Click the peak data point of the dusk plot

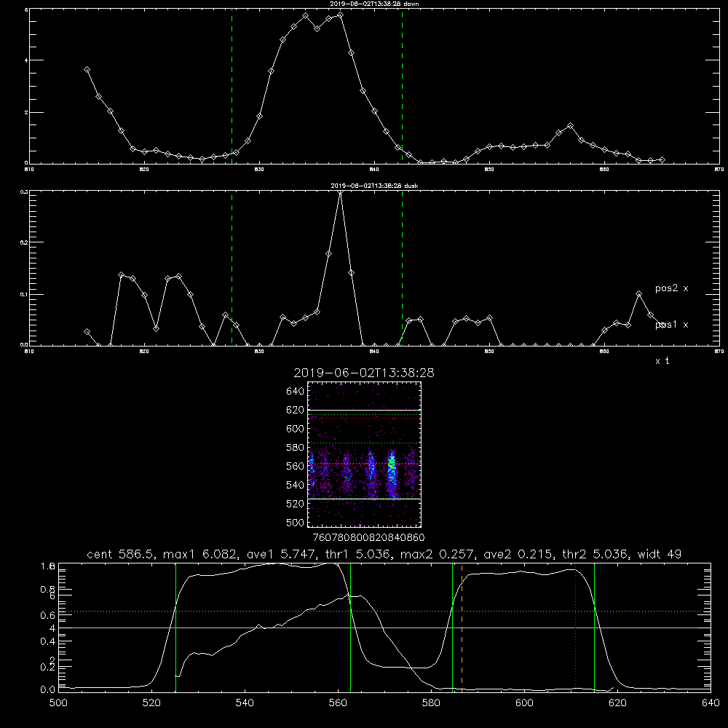tap(340, 192)
